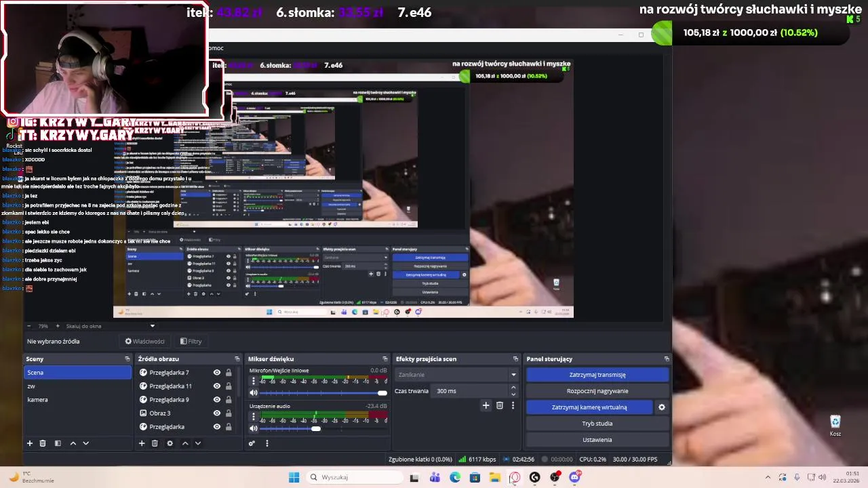Open source properties gear in Źródła obrazu toolbar

tap(170, 443)
